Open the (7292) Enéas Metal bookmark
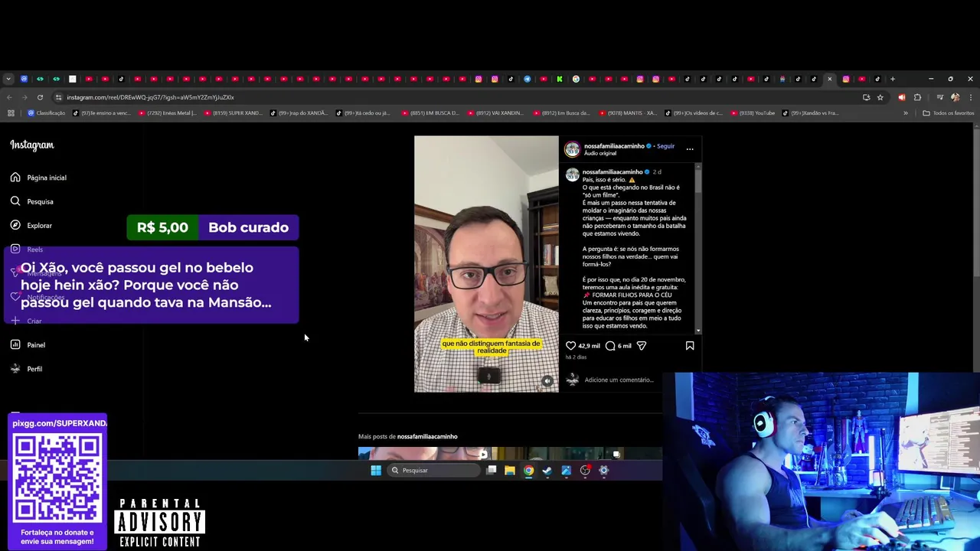 (x=168, y=113)
